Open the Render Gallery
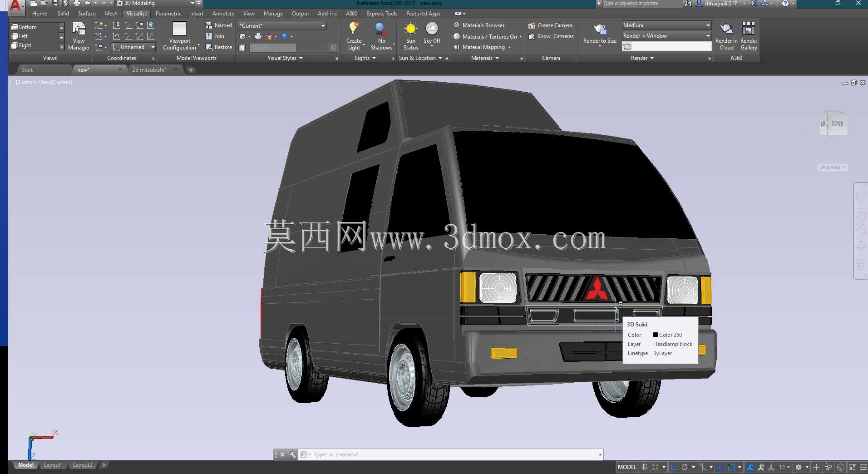 [749, 36]
